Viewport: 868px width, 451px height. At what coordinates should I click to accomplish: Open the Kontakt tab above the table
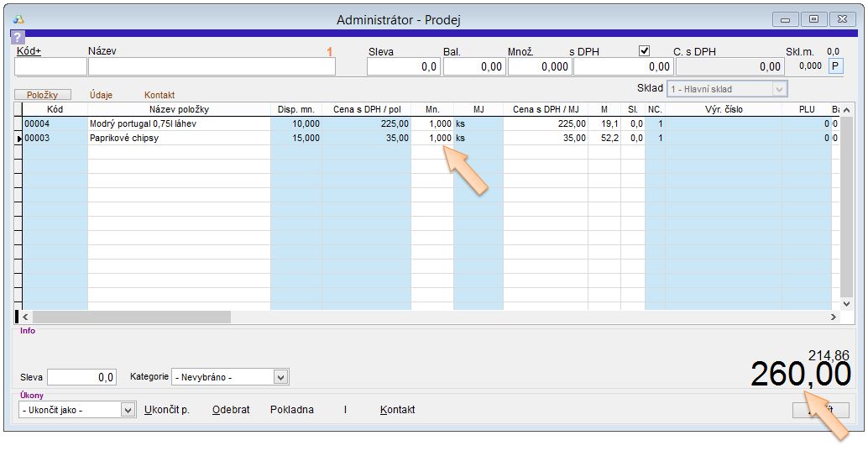point(159,95)
